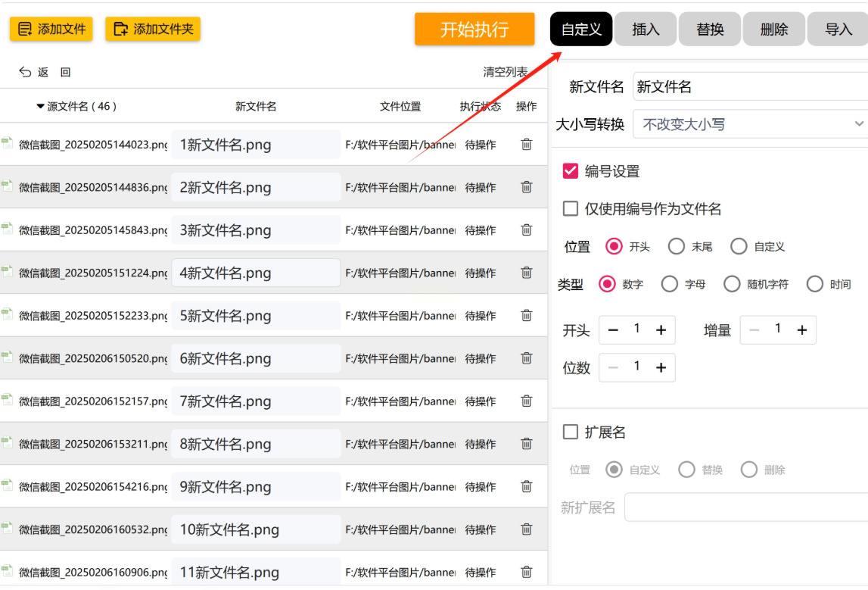The image size is (868, 590).
Task: Click trash icon for 4新文件名.png row
Action: [526, 273]
